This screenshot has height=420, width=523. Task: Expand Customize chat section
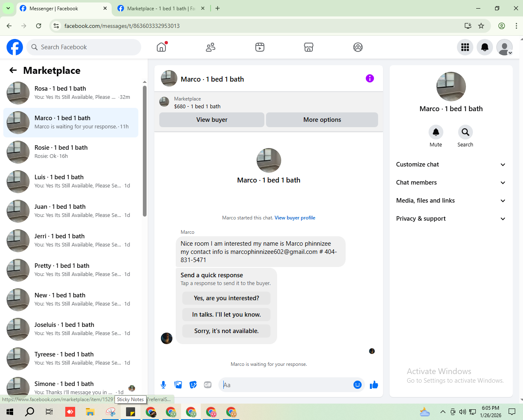click(x=451, y=164)
